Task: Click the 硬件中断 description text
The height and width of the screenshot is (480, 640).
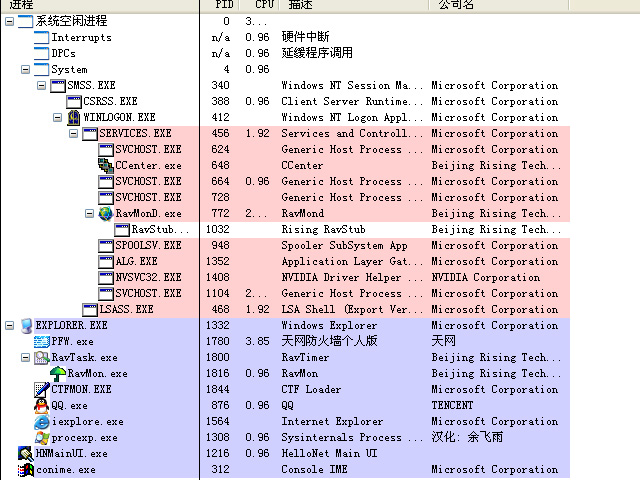Action: (305, 37)
